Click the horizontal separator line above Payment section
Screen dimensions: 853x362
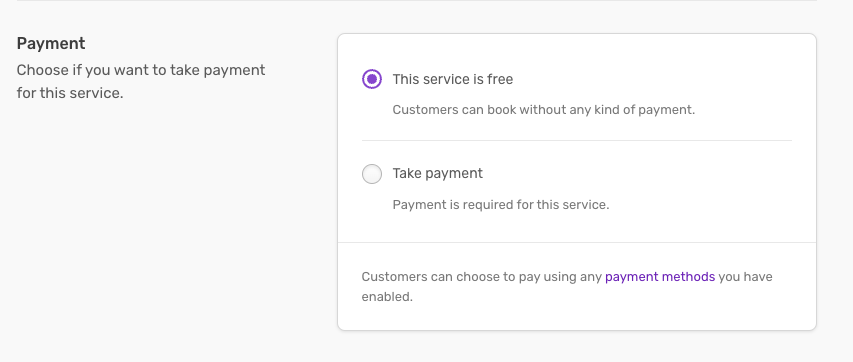417,1
